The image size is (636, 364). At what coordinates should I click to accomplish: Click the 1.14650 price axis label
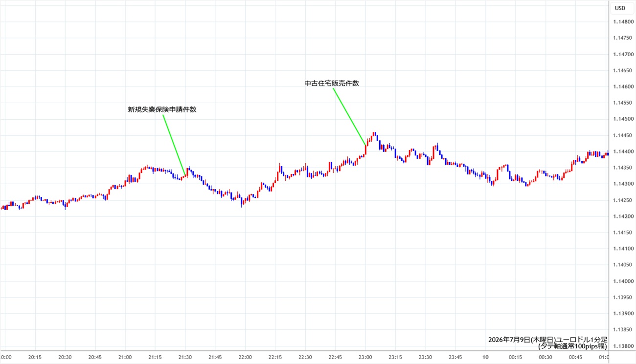623,70
